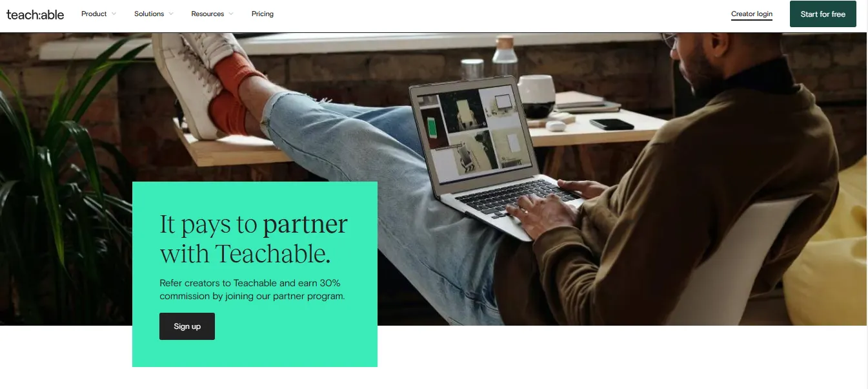Viewport: 868px width, 389px height.
Task: Expand the Solutions dropdown chevron
Action: (171, 14)
